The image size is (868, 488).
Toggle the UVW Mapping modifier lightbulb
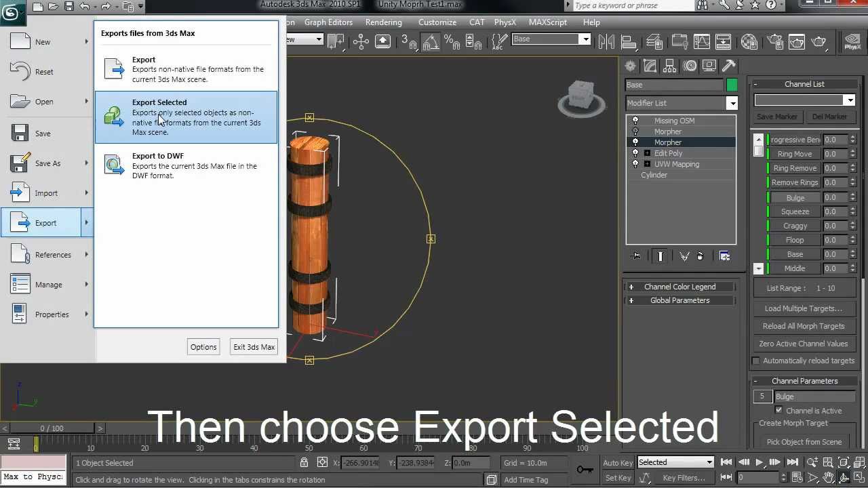click(635, 164)
